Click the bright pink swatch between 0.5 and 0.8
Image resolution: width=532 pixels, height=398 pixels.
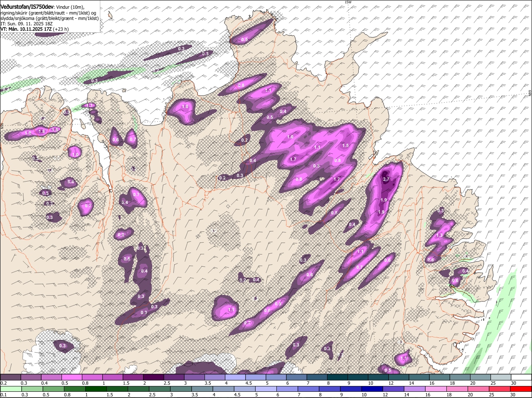(72, 377)
